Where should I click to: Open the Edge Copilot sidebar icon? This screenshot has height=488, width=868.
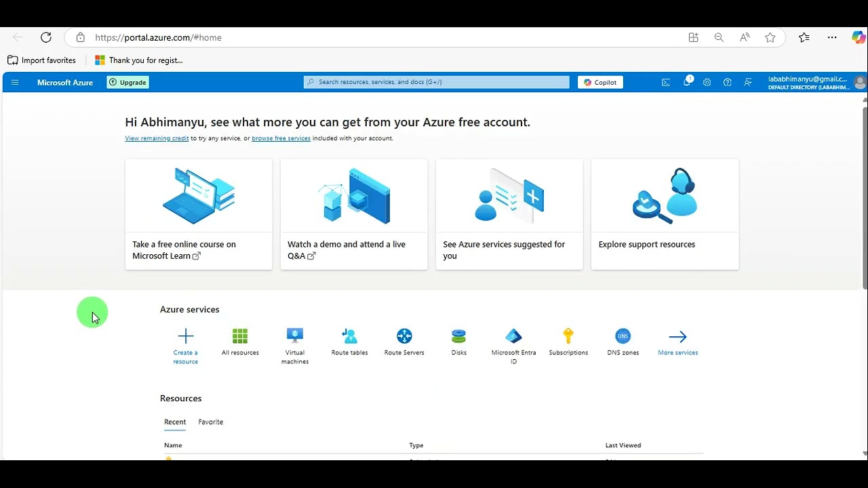click(858, 37)
